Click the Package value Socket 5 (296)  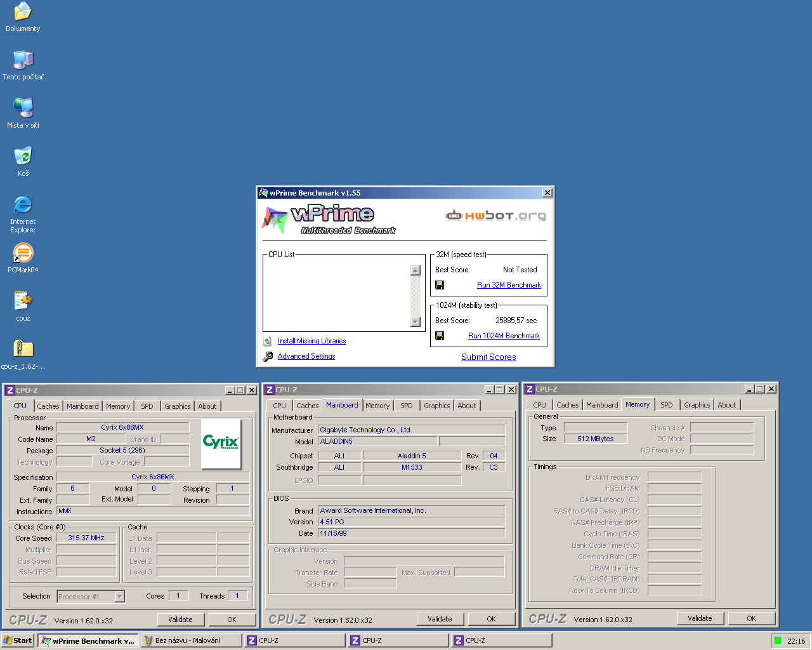123,451
